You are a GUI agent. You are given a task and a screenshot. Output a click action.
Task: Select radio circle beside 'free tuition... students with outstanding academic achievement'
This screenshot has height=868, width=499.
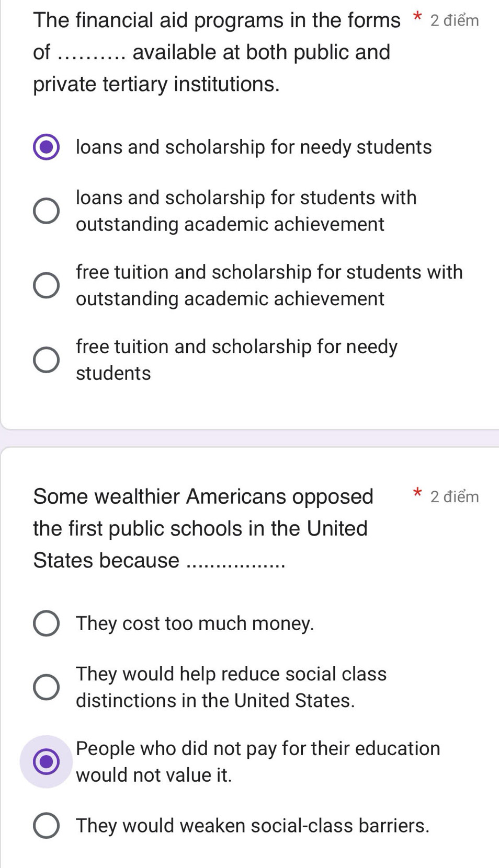[46, 285]
